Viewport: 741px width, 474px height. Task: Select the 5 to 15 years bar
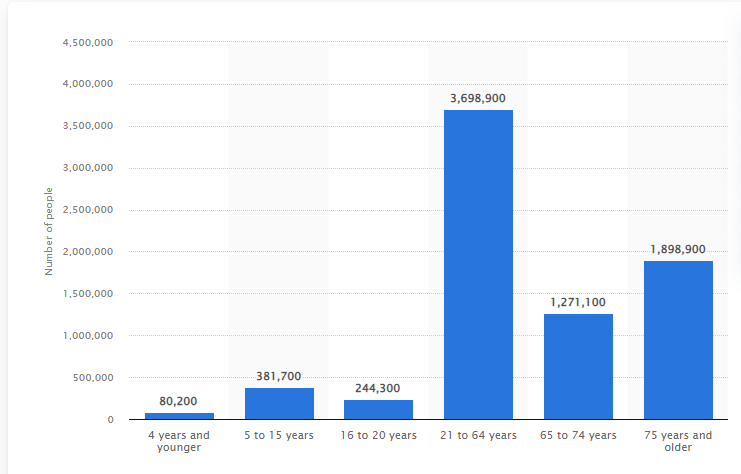279,404
